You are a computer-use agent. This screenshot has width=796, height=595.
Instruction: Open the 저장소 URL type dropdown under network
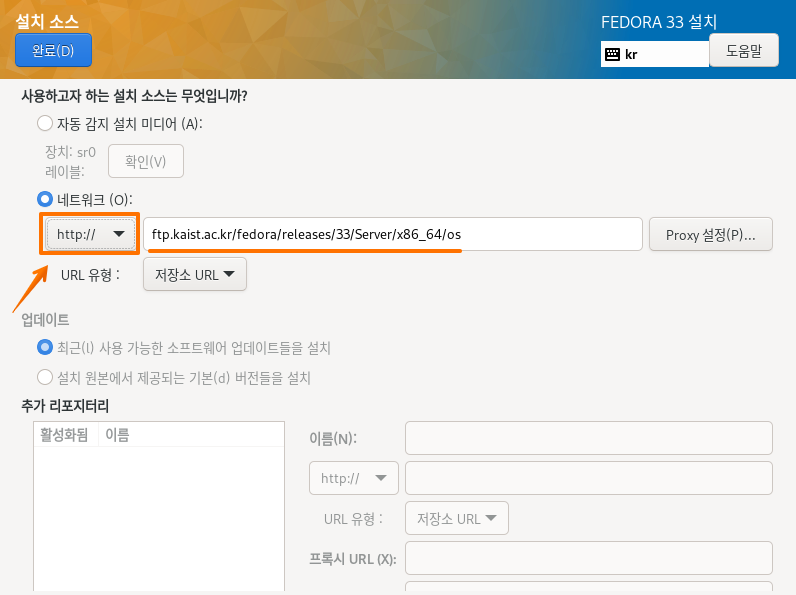point(195,275)
